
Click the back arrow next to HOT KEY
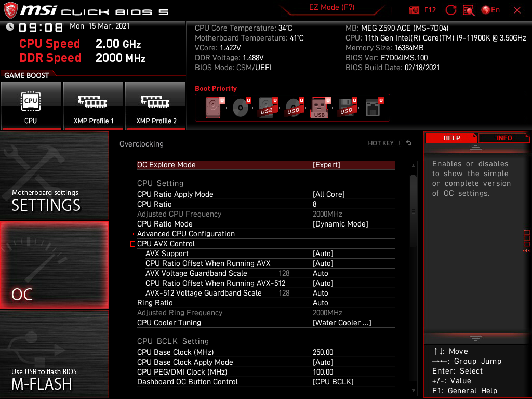409,143
